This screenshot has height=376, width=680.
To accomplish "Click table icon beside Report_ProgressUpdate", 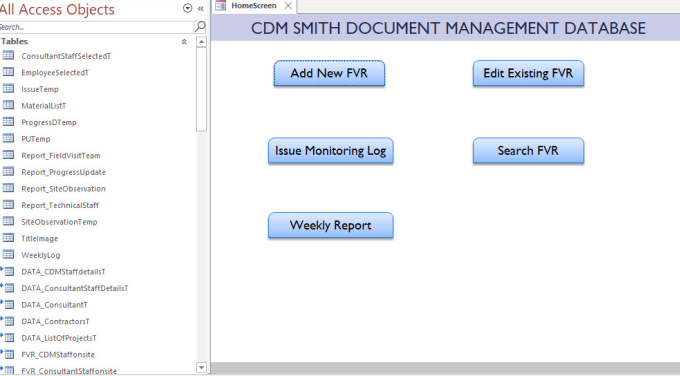I will pyautogui.click(x=8, y=171).
